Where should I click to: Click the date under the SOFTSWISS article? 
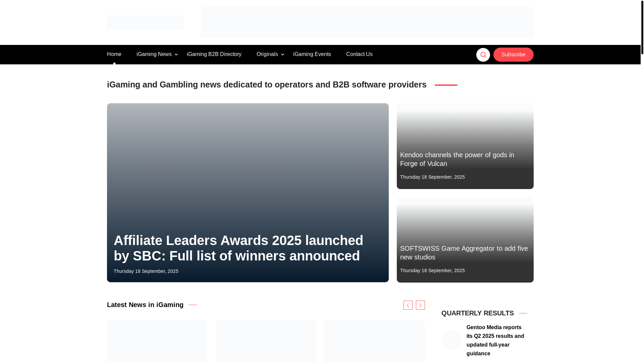coord(432,270)
